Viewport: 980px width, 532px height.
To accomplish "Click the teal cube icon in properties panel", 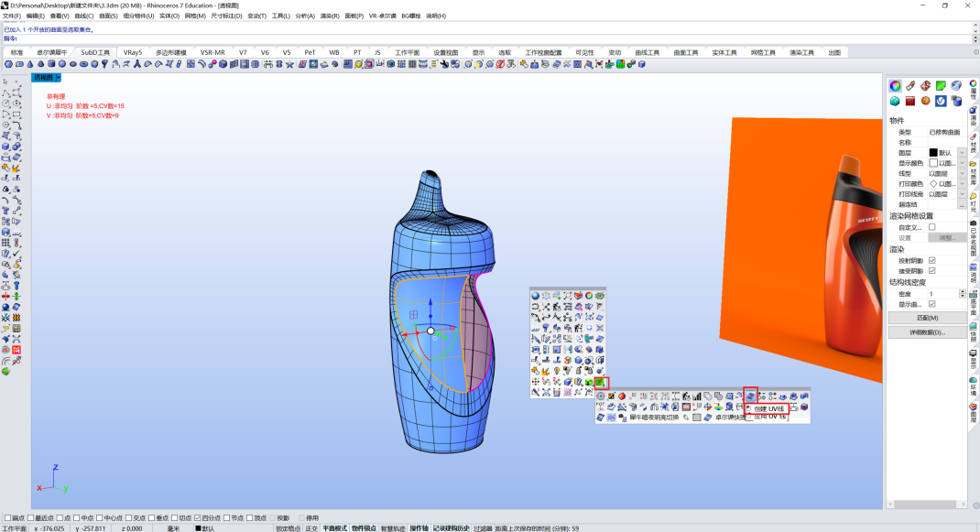I will pyautogui.click(x=895, y=101).
